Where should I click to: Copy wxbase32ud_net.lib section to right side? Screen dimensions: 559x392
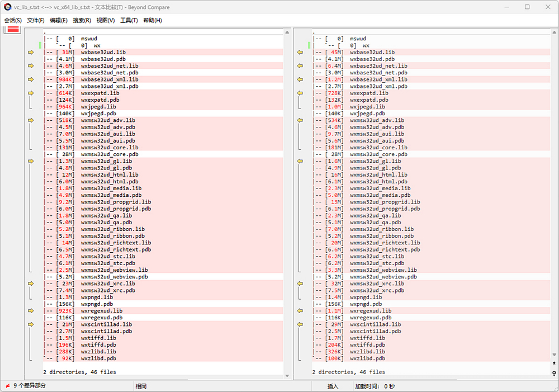pyautogui.click(x=31, y=65)
